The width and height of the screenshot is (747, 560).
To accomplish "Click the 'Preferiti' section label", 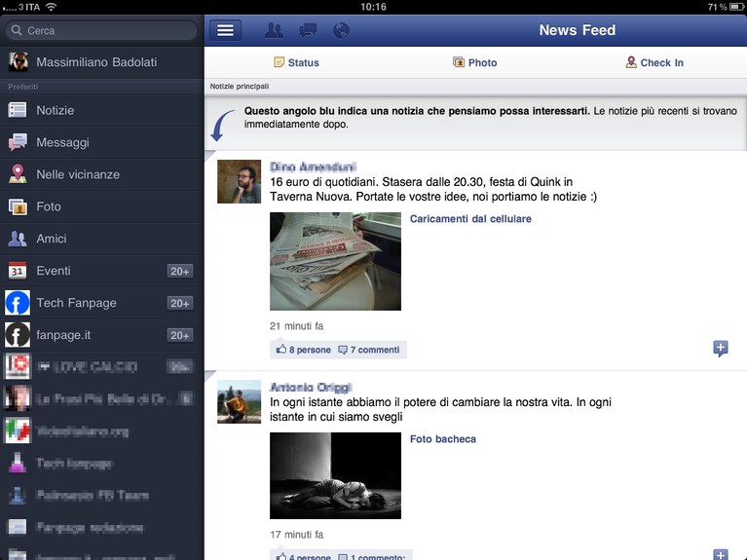I will (22, 87).
